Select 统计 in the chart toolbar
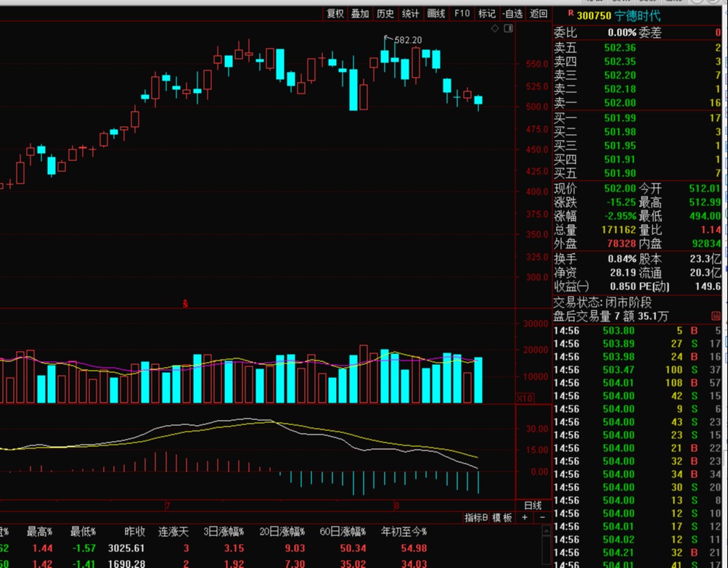The width and height of the screenshot is (728, 568). (411, 13)
